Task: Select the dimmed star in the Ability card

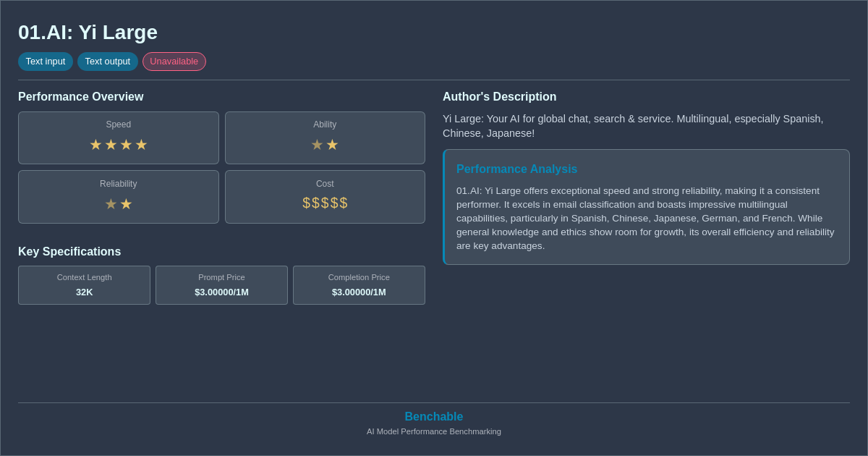Action: click(317, 145)
